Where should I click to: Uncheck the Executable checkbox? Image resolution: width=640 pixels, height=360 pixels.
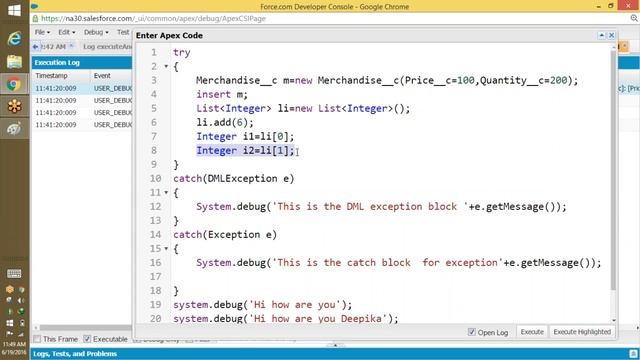pos(87,339)
